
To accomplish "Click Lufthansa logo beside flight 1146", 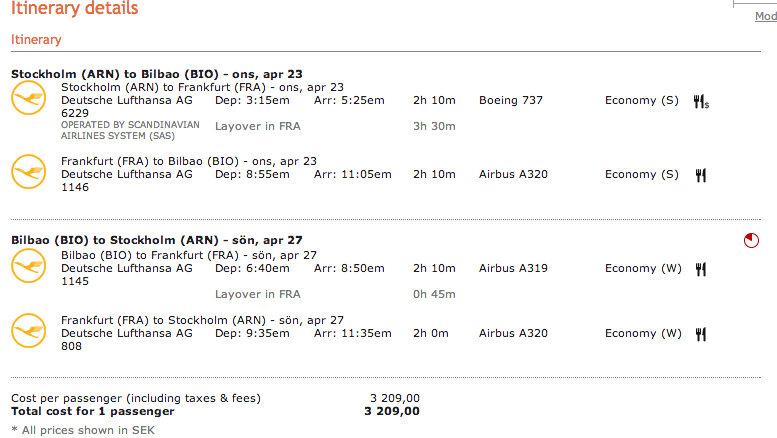I will tap(29, 173).
